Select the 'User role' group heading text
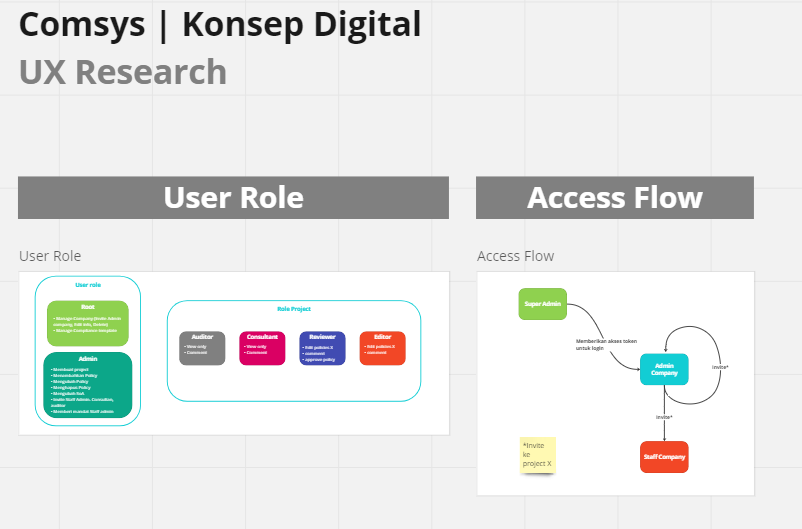This screenshot has height=529, width=802. pos(88,285)
